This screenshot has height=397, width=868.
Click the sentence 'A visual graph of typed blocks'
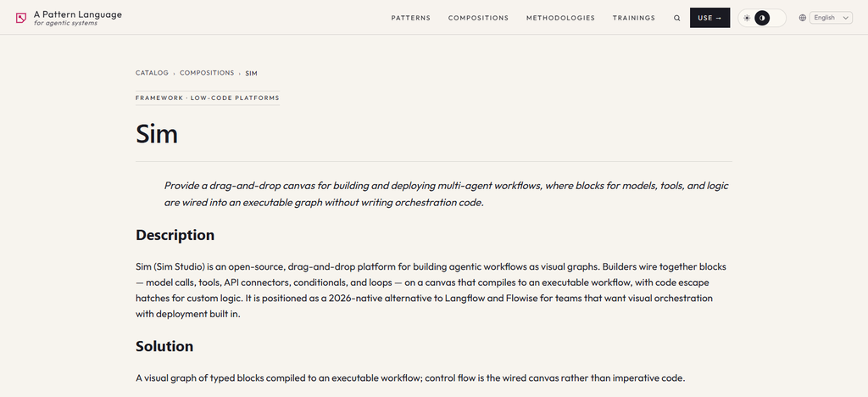pyautogui.click(x=411, y=378)
